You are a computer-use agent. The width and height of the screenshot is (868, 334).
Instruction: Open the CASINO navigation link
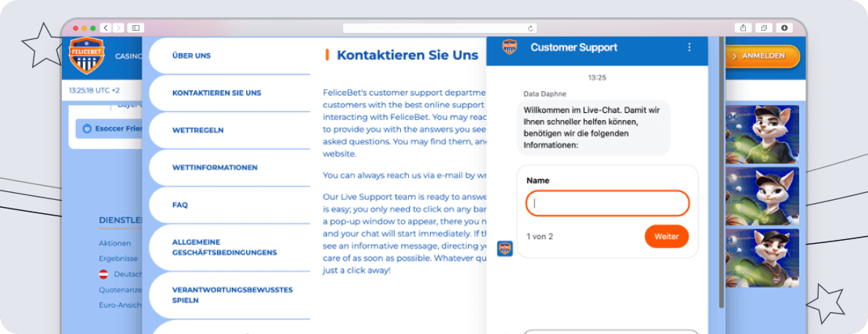[128, 56]
